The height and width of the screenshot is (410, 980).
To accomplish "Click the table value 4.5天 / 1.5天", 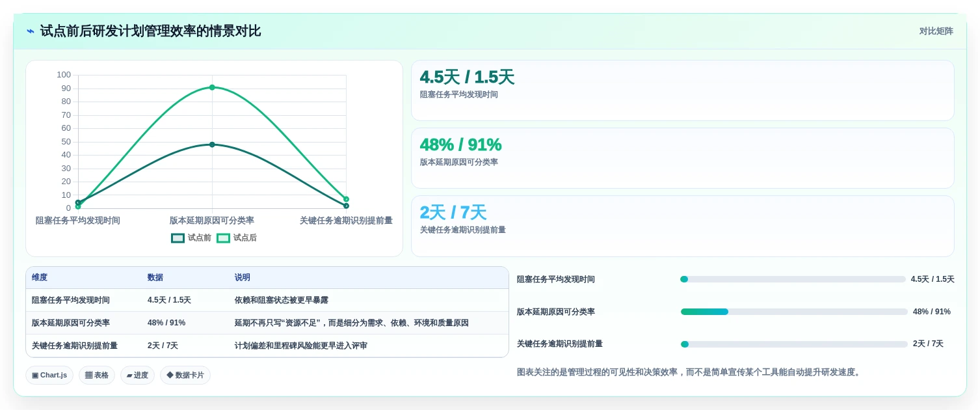I will pyautogui.click(x=169, y=300).
